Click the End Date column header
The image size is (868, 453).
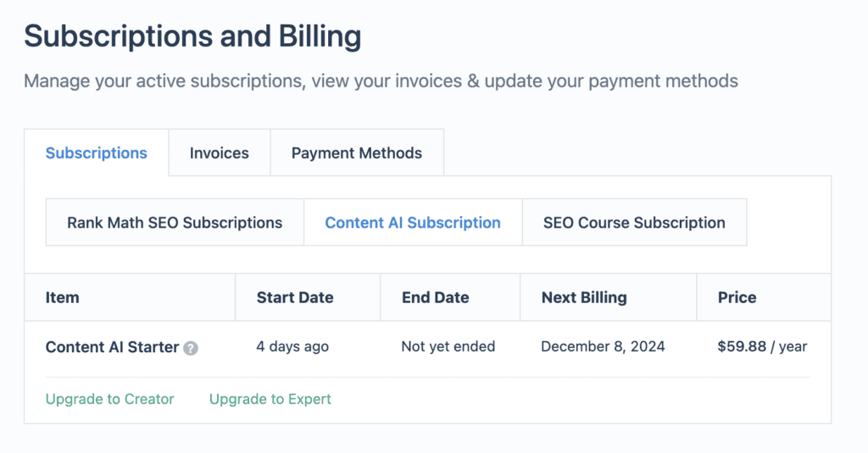436,297
